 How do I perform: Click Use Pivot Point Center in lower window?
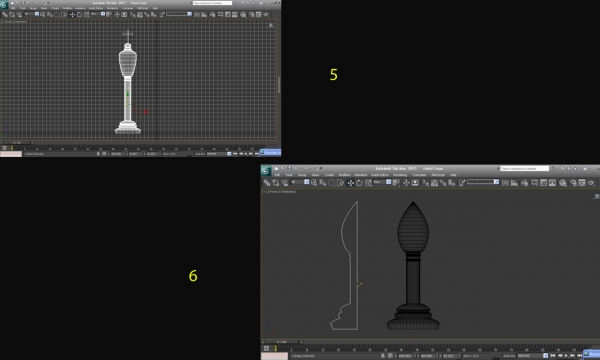(x=396, y=183)
